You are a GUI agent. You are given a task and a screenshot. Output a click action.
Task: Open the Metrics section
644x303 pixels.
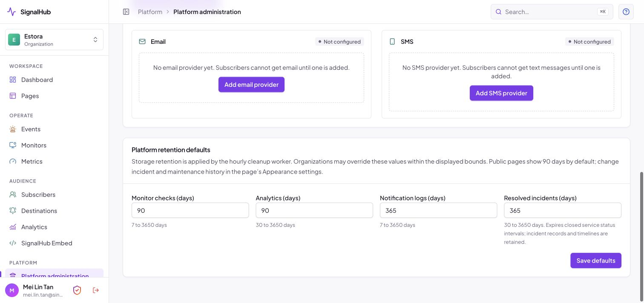click(x=54, y=161)
